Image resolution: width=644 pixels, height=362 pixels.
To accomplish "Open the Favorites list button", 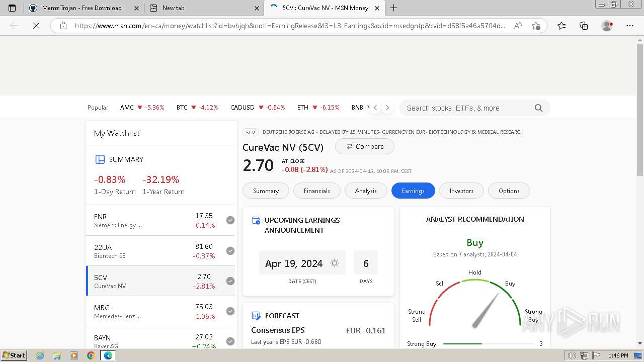I will (x=561, y=26).
